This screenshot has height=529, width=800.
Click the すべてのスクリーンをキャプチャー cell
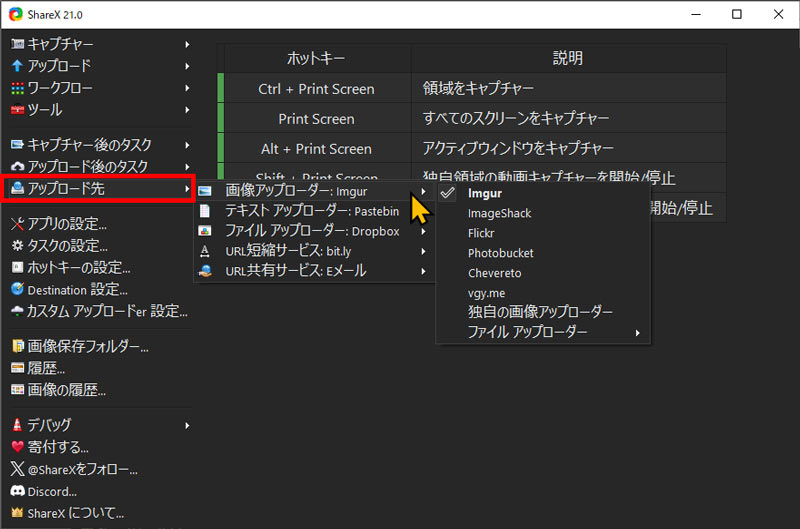[x=568, y=118]
